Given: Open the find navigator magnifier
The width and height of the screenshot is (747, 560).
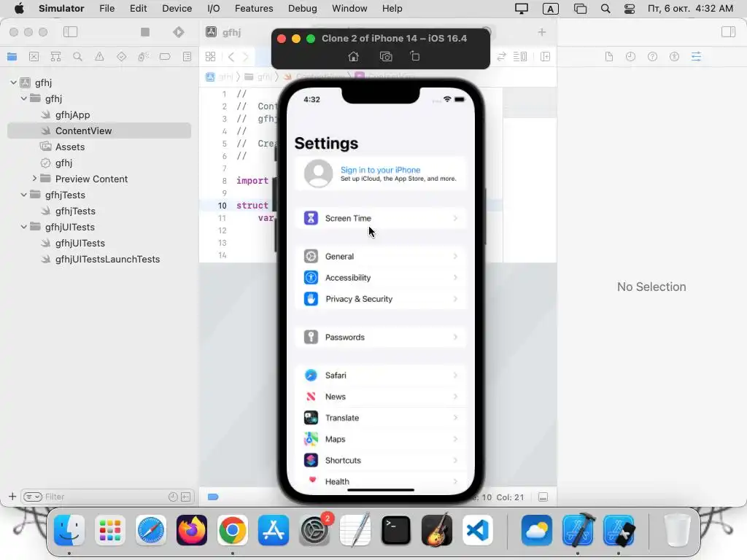Looking at the screenshot, I should (x=77, y=57).
